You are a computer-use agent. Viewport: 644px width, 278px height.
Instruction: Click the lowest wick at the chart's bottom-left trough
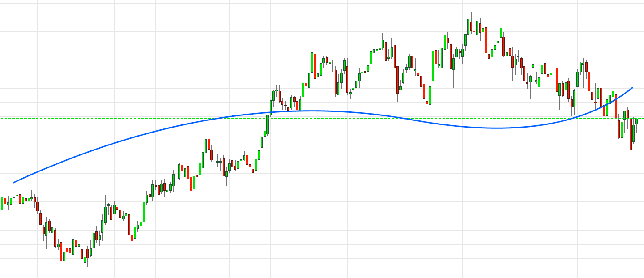click(x=85, y=268)
